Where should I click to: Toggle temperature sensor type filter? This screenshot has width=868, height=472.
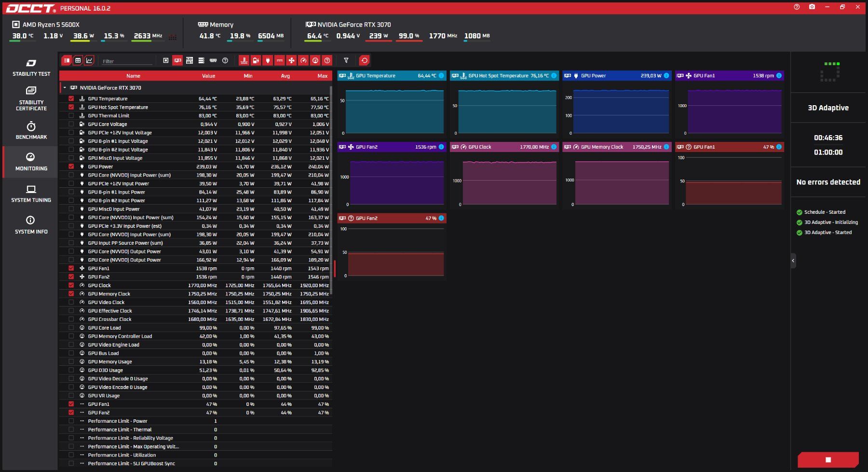tap(244, 60)
